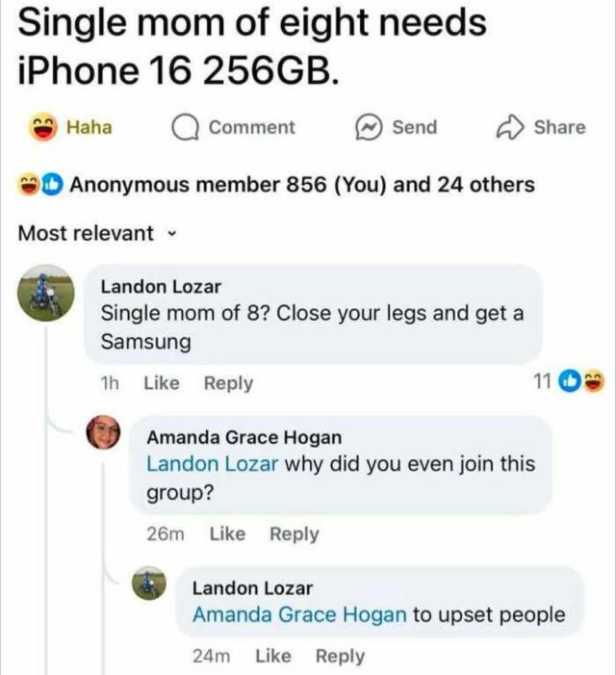Like Landon Lozar's Samsung comment
The height and width of the screenshot is (675, 616).
[x=162, y=383]
